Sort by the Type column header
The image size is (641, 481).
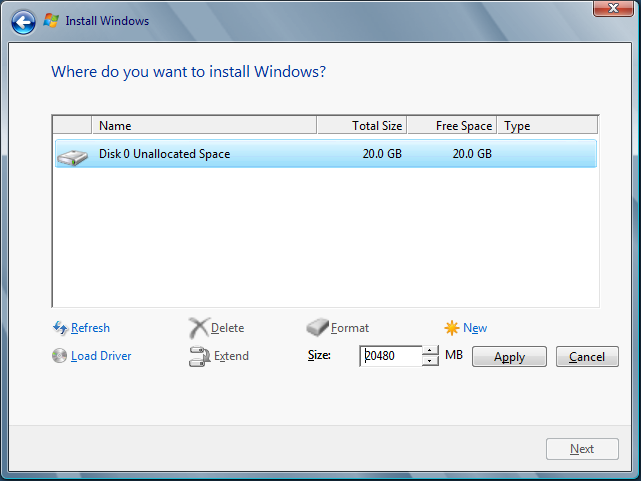coord(548,125)
